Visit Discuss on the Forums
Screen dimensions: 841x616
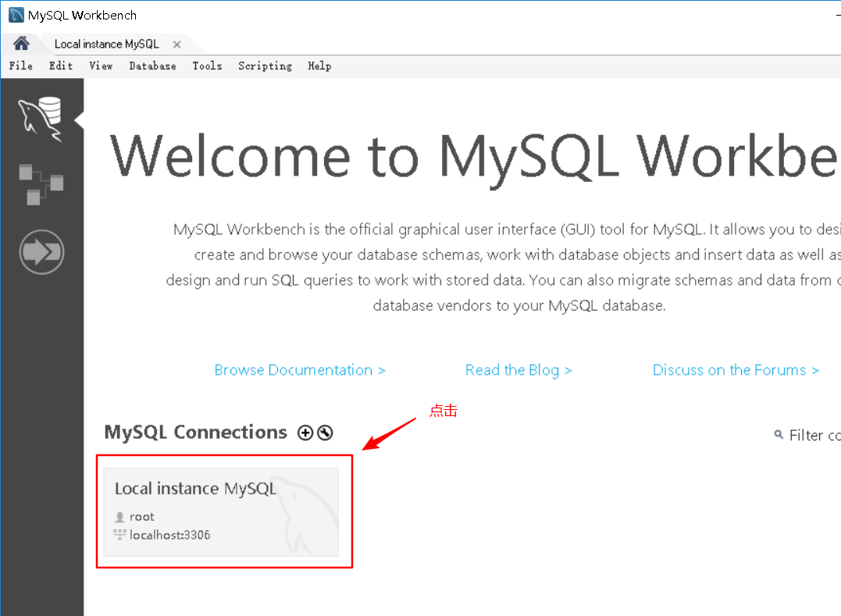click(735, 369)
